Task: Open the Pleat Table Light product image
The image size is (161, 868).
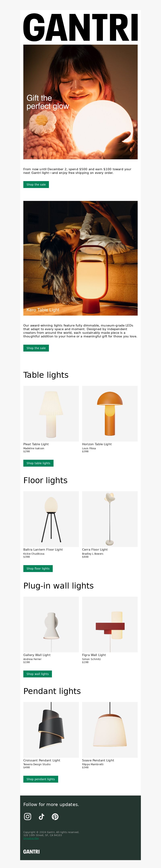Action: point(51,414)
